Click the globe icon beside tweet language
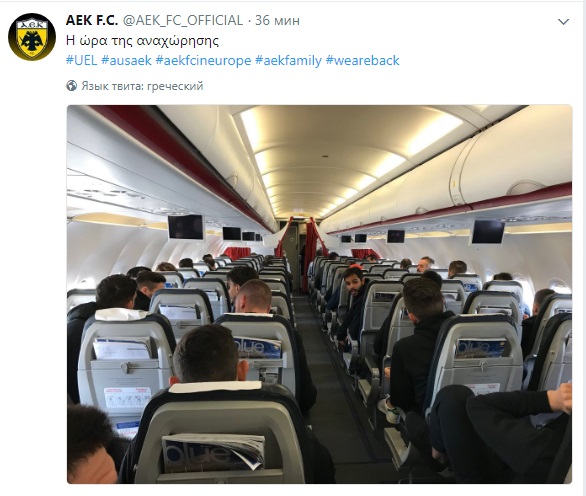Screen dimensions: 586x496 click(71, 86)
